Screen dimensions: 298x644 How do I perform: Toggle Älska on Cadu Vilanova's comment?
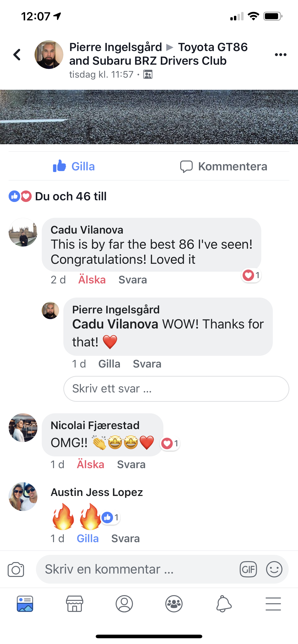[x=92, y=280]
